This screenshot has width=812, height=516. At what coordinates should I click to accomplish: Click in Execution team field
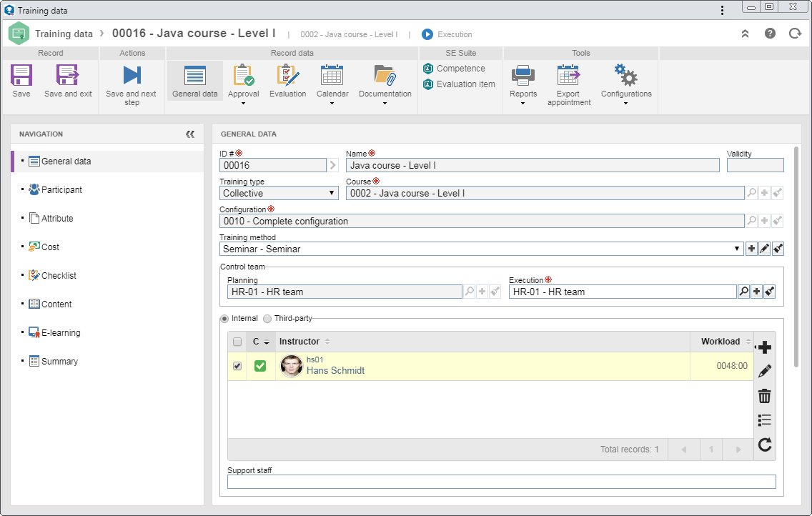pos(623,292)
